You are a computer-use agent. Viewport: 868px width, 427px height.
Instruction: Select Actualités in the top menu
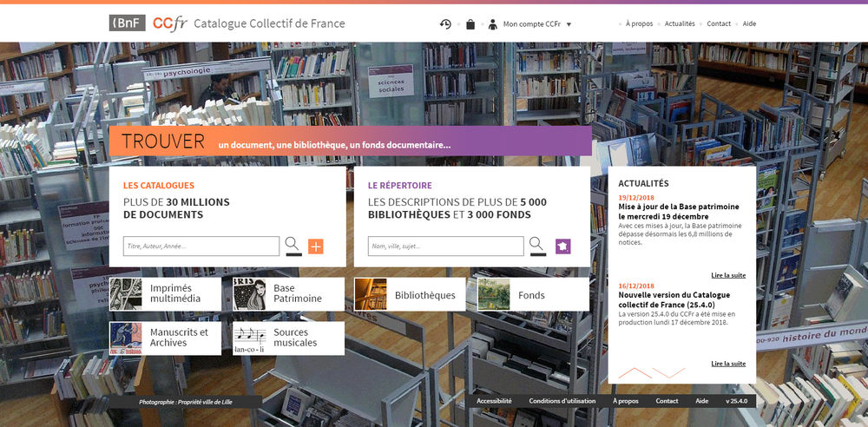(680, 24)
